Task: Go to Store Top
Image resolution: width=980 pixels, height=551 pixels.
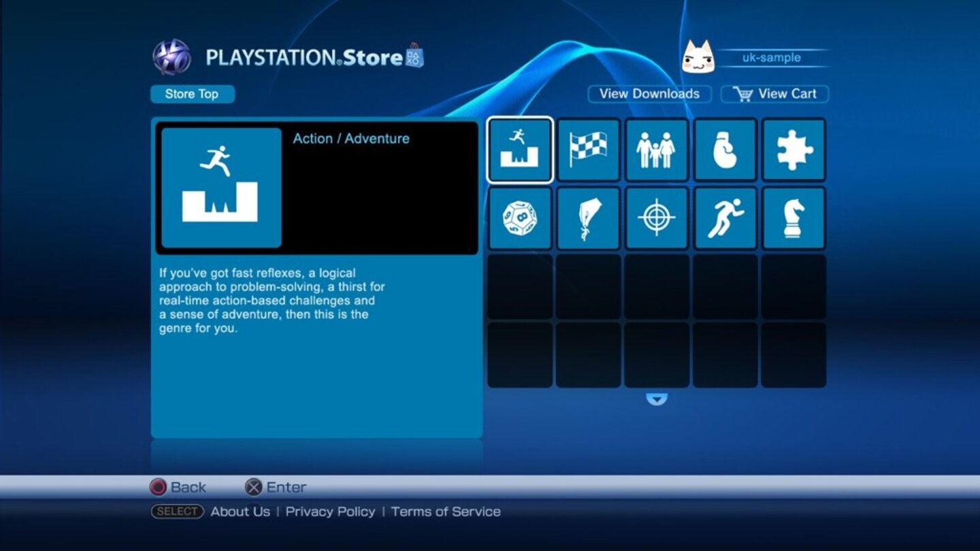Action: [x=192, y=93]
